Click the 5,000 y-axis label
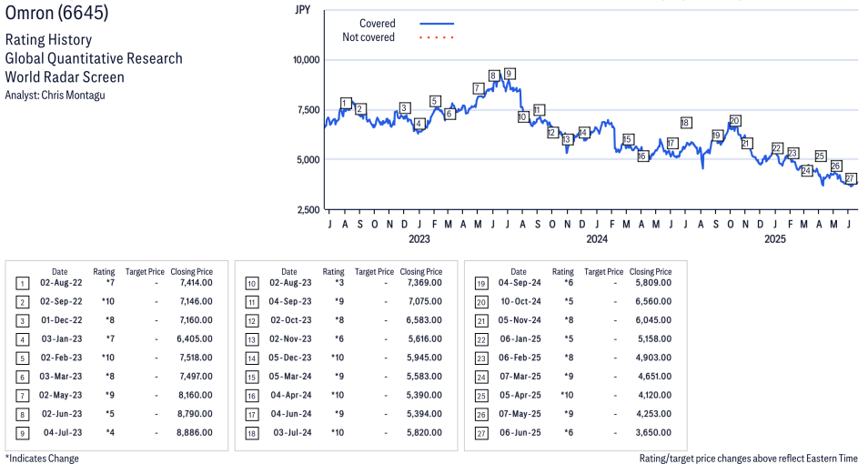Viewport: 868px width, 464px height. point(308,159)
